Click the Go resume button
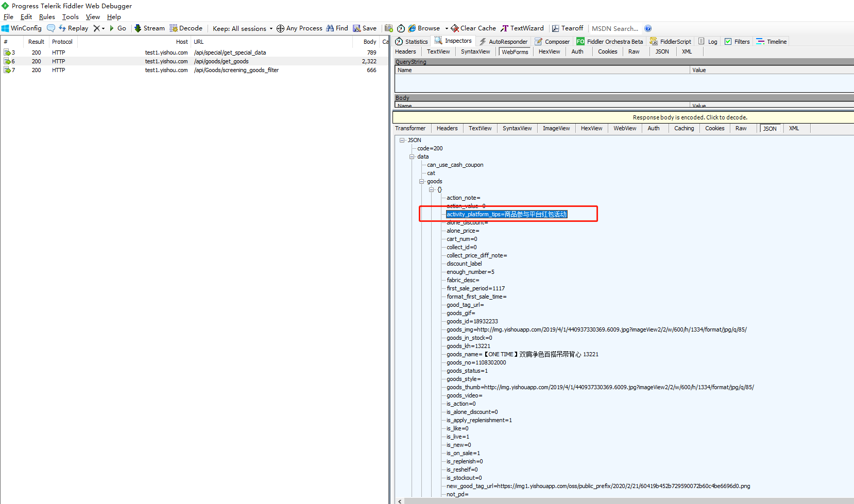The width and height of the screenshot is (854, 504). 117,28
